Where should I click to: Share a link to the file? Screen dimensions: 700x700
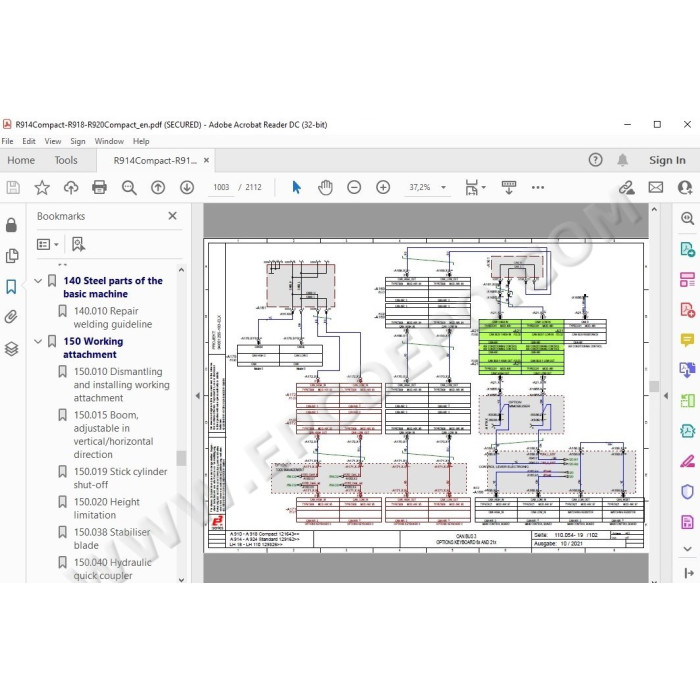tap(627, 188)
